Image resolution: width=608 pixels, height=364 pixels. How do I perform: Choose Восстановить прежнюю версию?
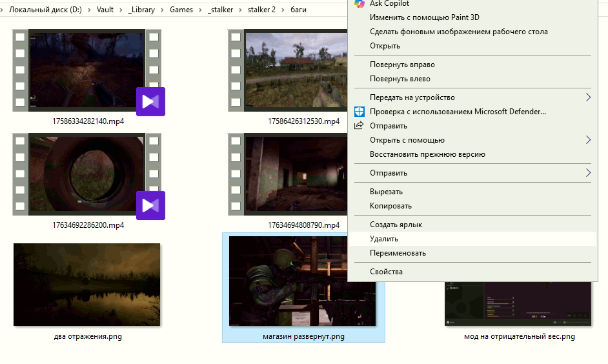pos(472,154)
